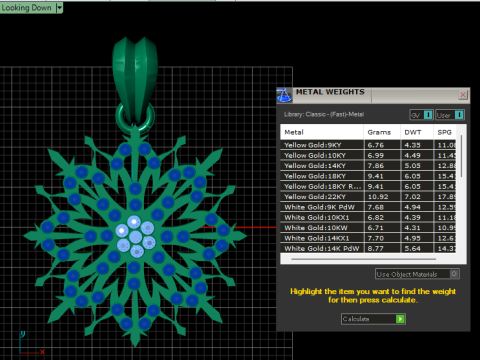Image resolution: width=480 pixels, height=360 pixels.
Task: Click the 7.70 grams value
Action: click(x=376, y=238)
